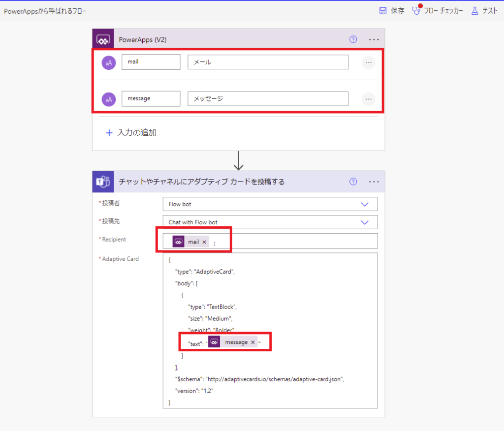504x431 pixels.
Task: Open the フロー チェッカー flow checker
Action: pos(438,11)
